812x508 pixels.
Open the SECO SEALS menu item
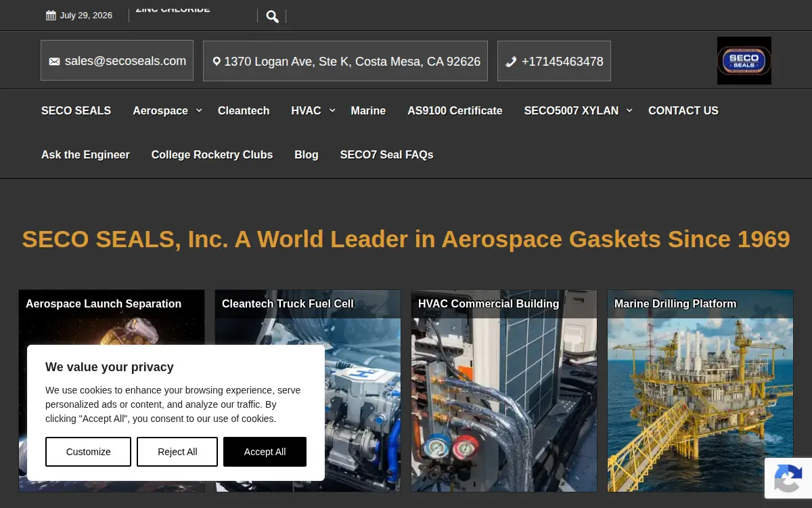(x=76, y=110)
